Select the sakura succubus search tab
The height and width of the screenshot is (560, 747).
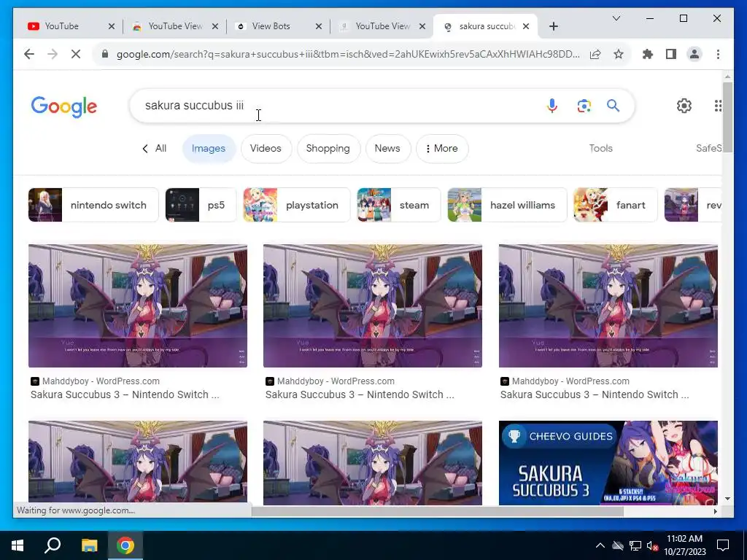(x=486, y=26)
